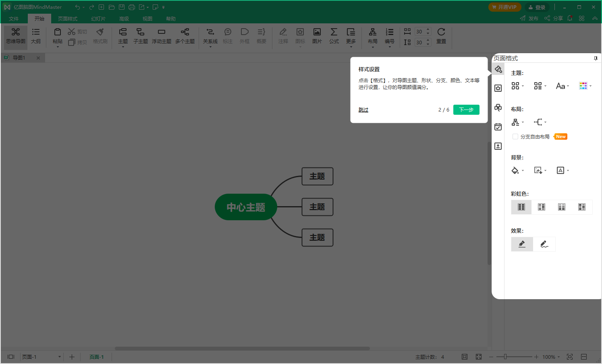Click the 跳过 skip link
Screen dimensions: 602x364
click(363, 110)
